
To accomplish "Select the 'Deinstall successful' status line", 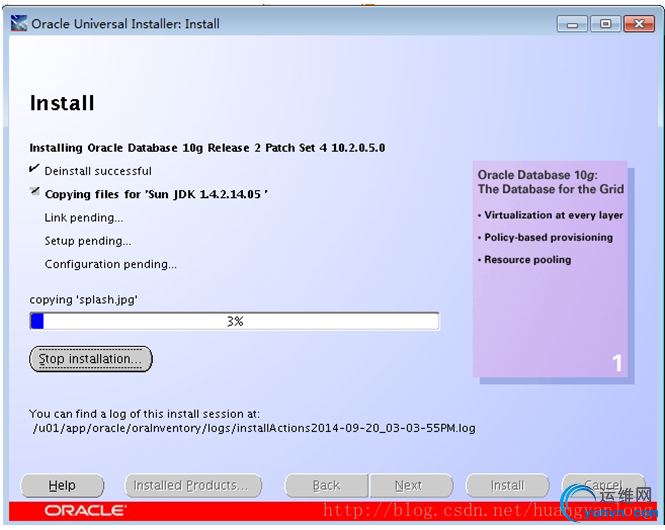I will pyautogui.click(x=98, y=171).
